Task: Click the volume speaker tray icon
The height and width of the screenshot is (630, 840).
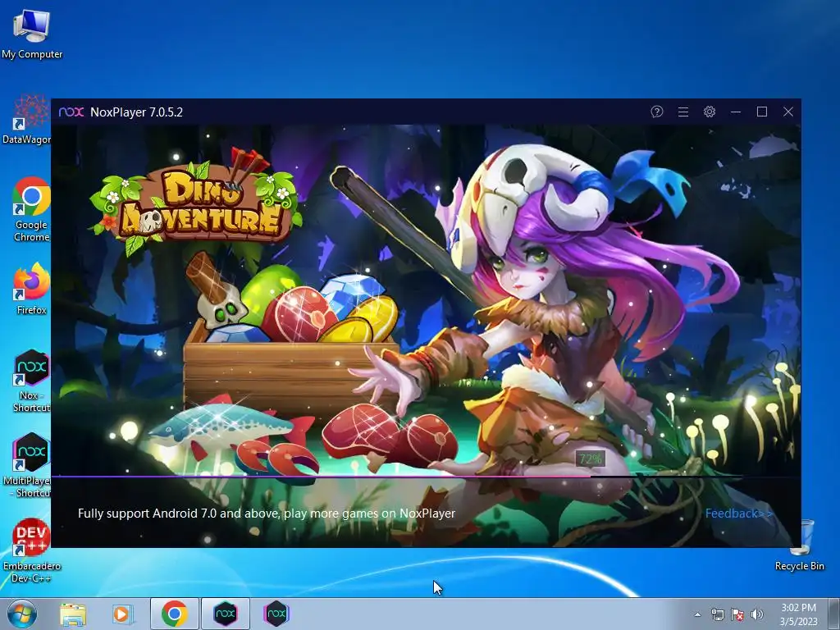Action: point(756,614)
